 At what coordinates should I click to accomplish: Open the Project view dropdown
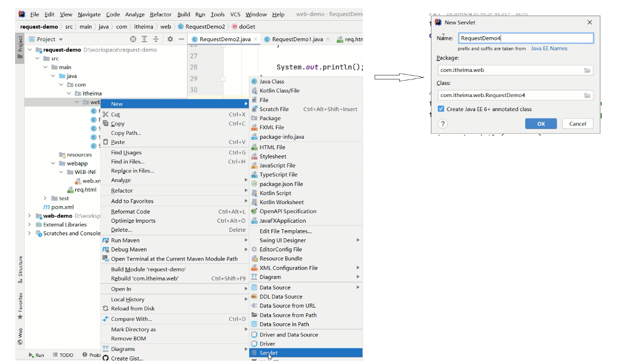(46, 39)
